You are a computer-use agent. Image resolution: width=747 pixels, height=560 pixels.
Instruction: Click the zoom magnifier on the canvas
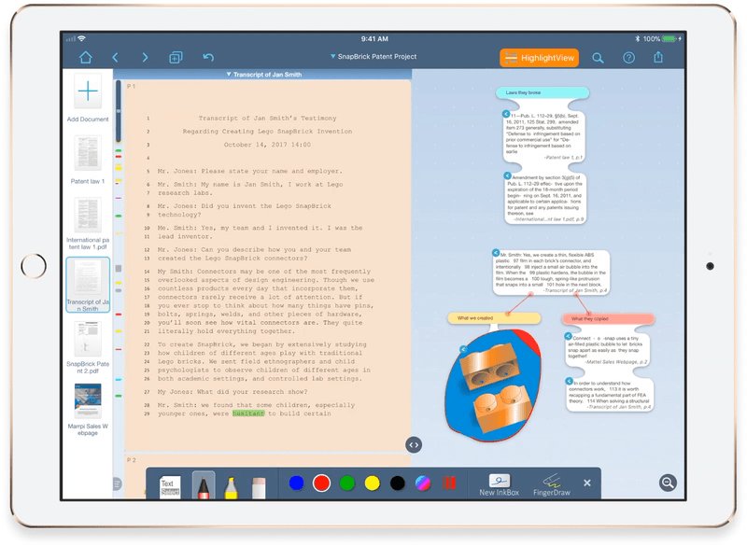668,483
